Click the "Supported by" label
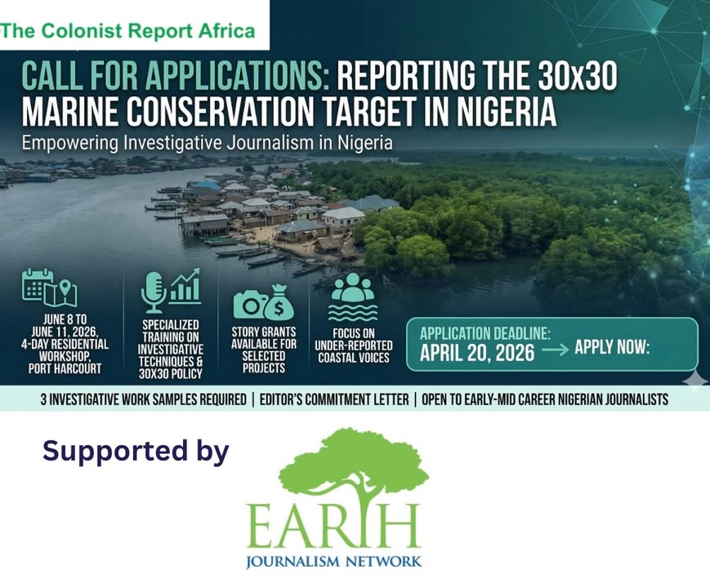The image size is (710, 588). coord(136,451)
